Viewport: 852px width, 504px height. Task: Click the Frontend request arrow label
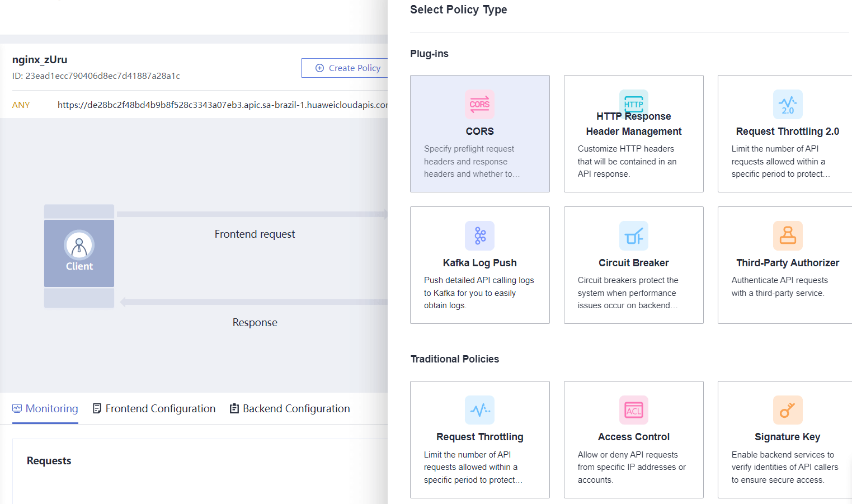(255, 234)
